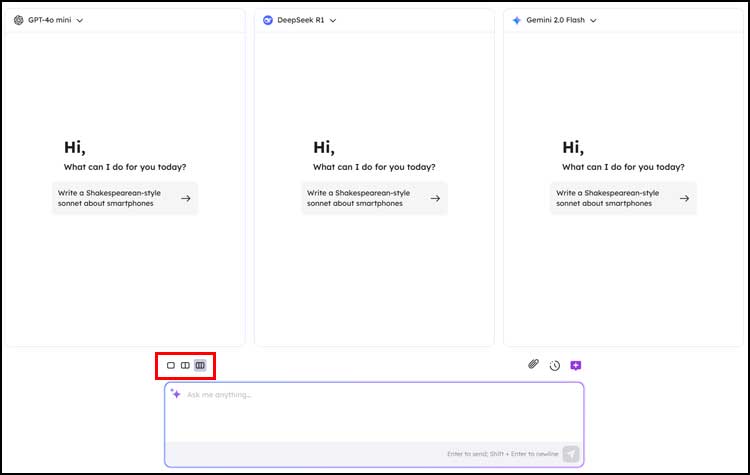Switch to two-panel layout

tap(185, 365)
